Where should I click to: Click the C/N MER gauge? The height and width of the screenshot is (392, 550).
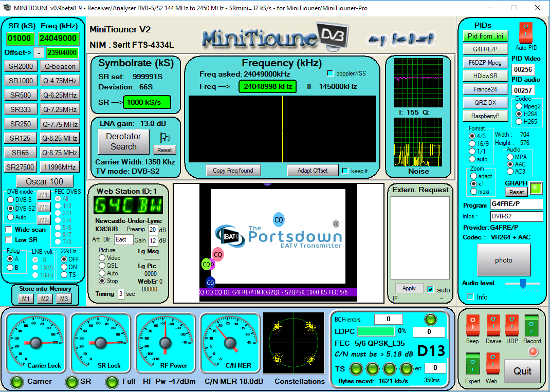tap(230, 342)
